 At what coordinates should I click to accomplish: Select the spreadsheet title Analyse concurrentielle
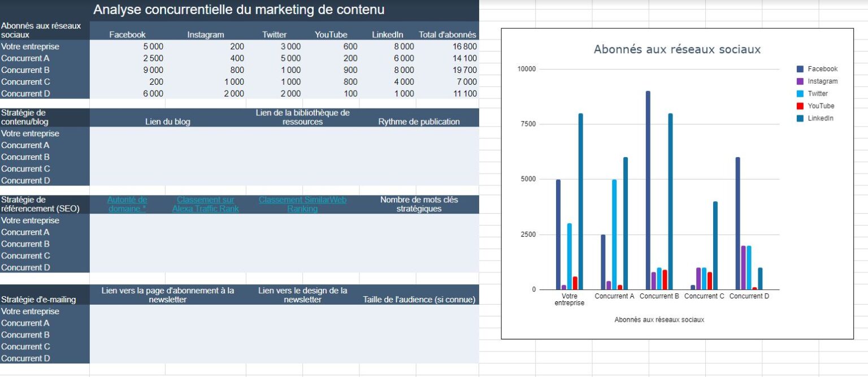(240, 10)
